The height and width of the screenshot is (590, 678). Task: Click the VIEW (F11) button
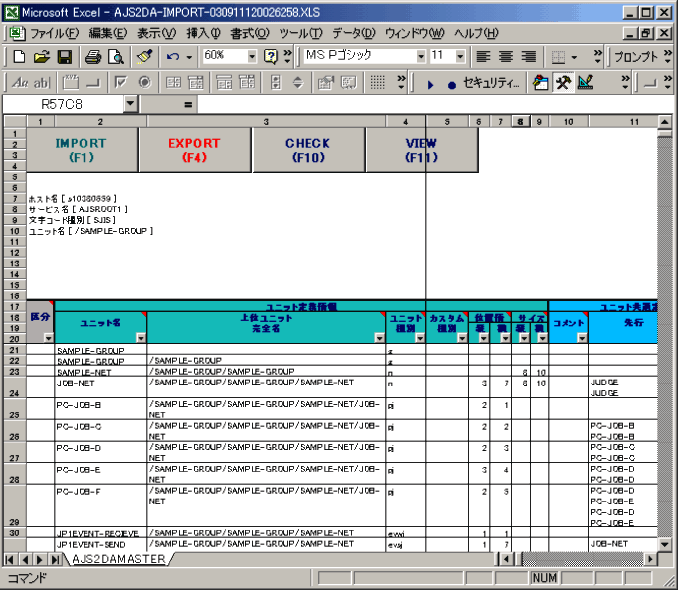tap(422, 150)
